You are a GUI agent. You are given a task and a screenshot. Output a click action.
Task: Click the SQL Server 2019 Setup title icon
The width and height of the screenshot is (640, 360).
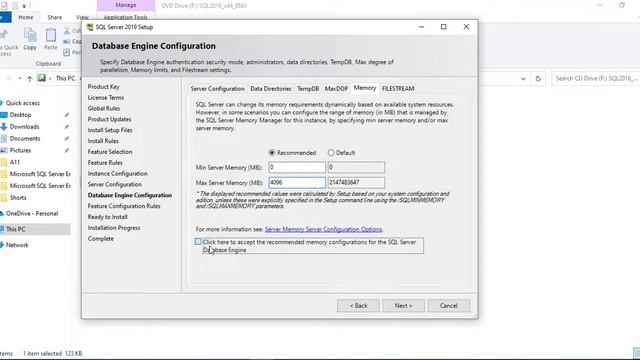pos(89,27)
